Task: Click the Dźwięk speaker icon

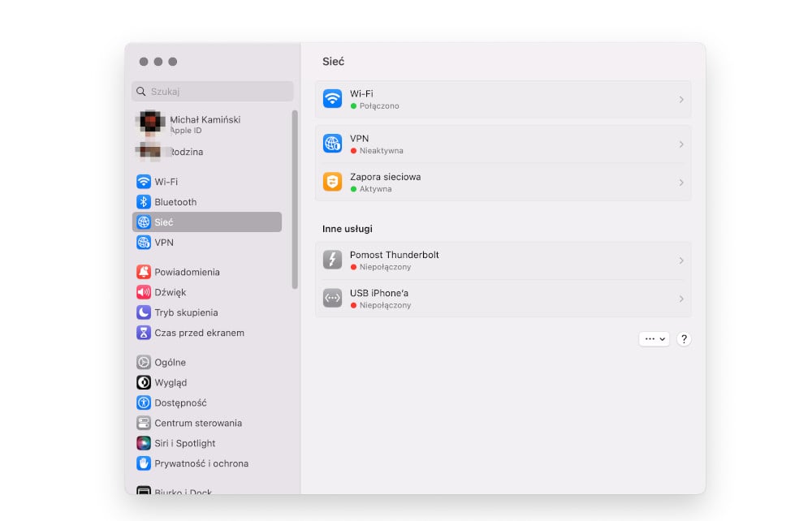Action: click(144, 292)
